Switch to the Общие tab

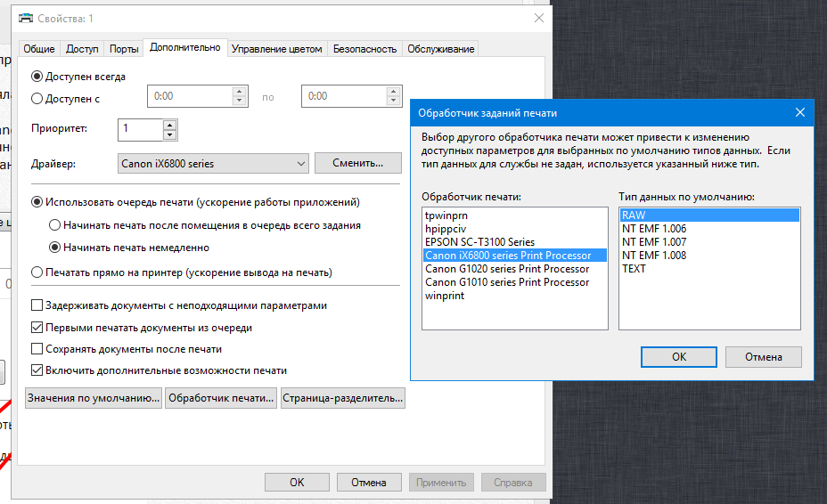click(x=39, y=48)
